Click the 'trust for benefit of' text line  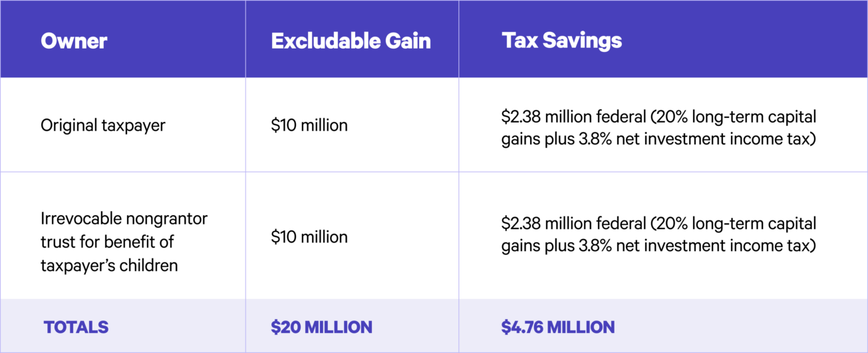coord(107,242)
